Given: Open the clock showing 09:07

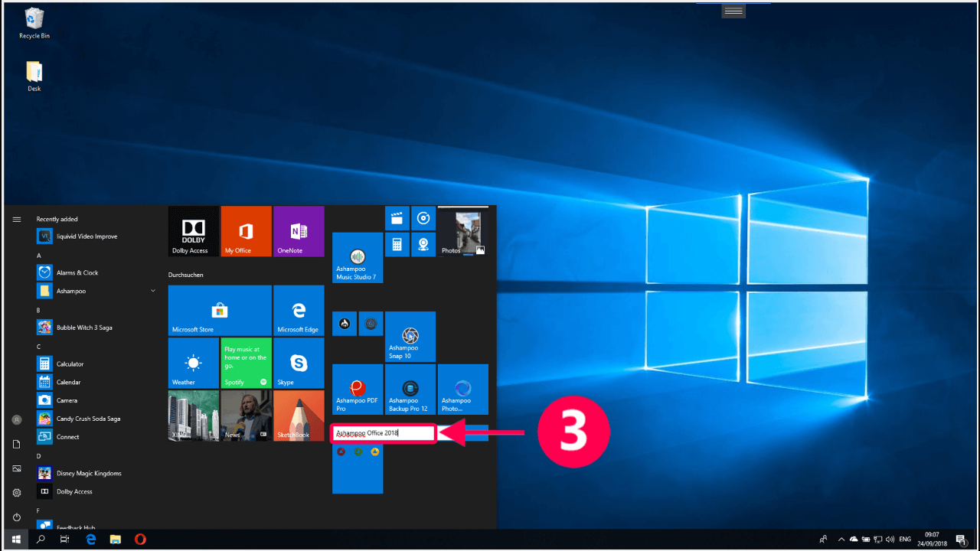Looking at the screenshot, I should pos(932,540).
